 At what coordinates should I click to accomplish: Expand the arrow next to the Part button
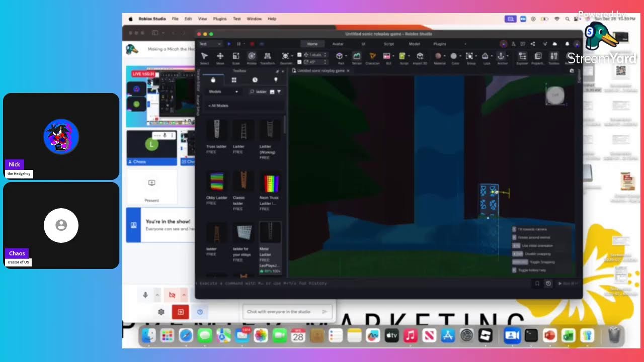[x=347, y=55]
